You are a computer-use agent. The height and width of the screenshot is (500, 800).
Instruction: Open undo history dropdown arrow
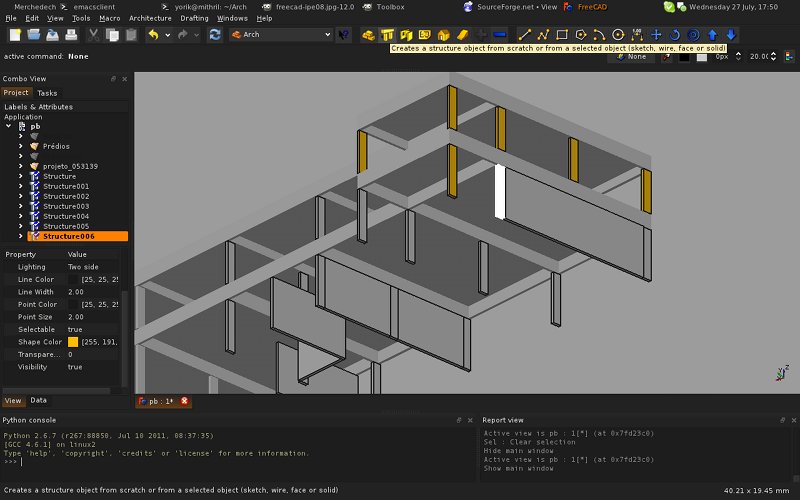167,35
